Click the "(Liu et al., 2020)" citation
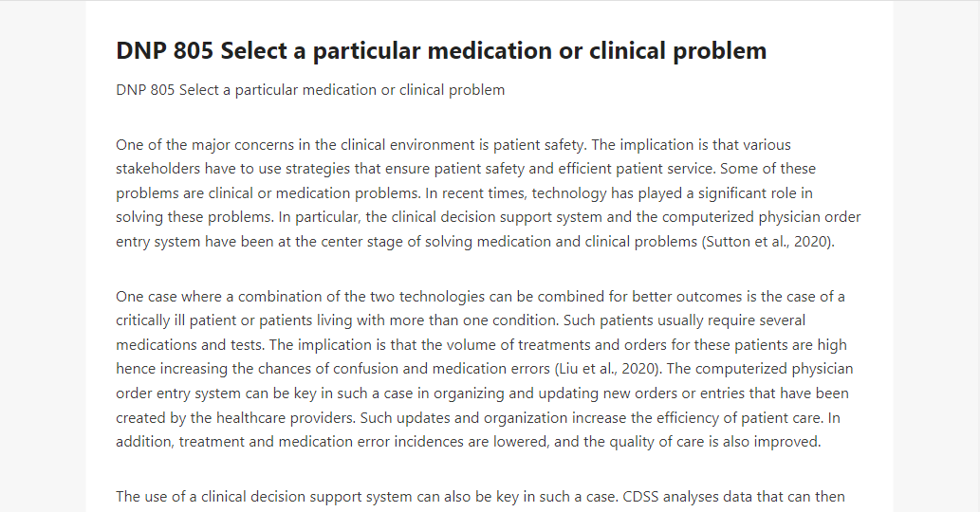The width and height of the screenshot is (980, 512). [x=608, y=369]
